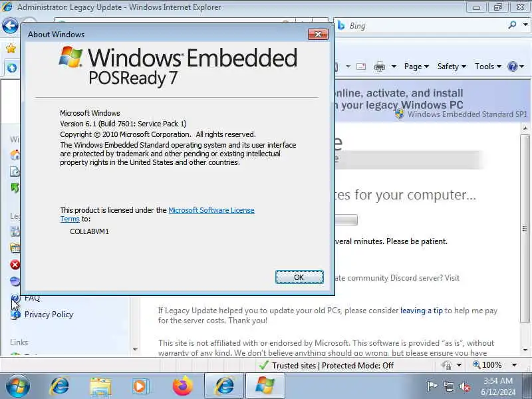Click the 'Windows Embedded Standard SP1' label
Image resolution: width=532 pixels, height=399 pixels.
tap(467, 114)
